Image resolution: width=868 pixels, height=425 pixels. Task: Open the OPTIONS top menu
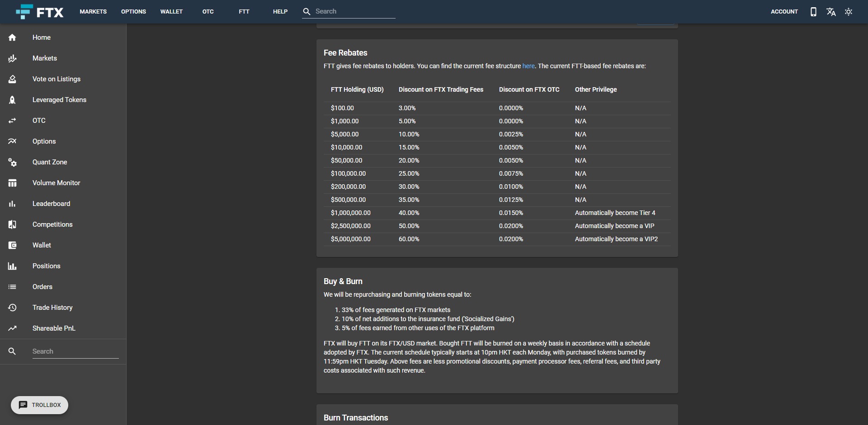point(133,12)
